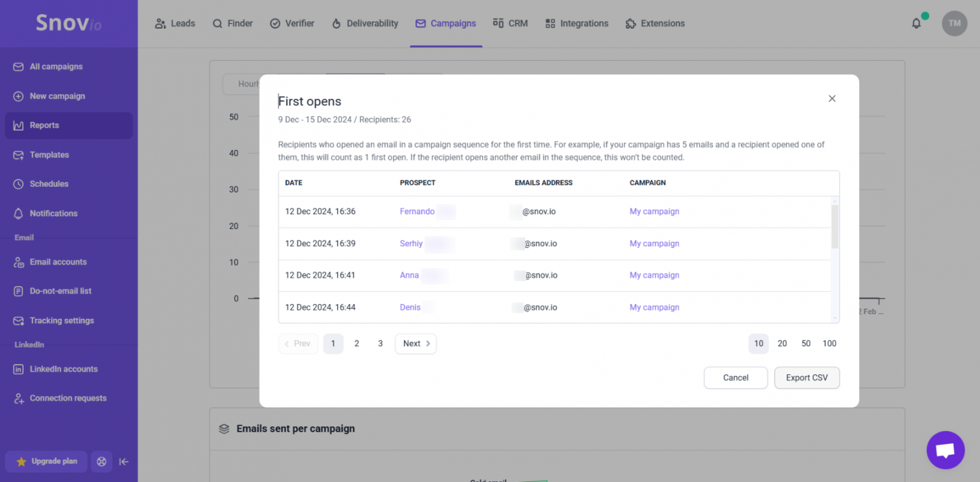Click the PROSPECT column header
Viewport: 980px width, 482px height.
pyautogui.click(x=418, y=183)
